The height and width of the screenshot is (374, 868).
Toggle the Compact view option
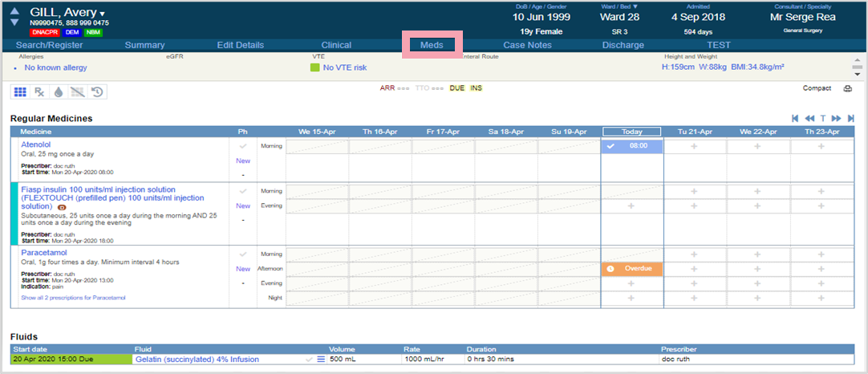(817, 88)
